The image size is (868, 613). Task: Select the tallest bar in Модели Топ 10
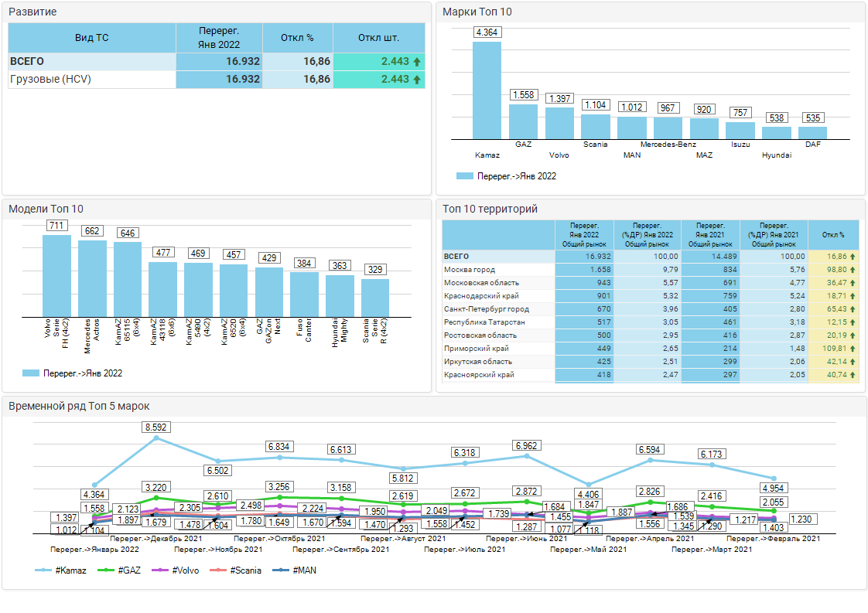pos(56,275)
